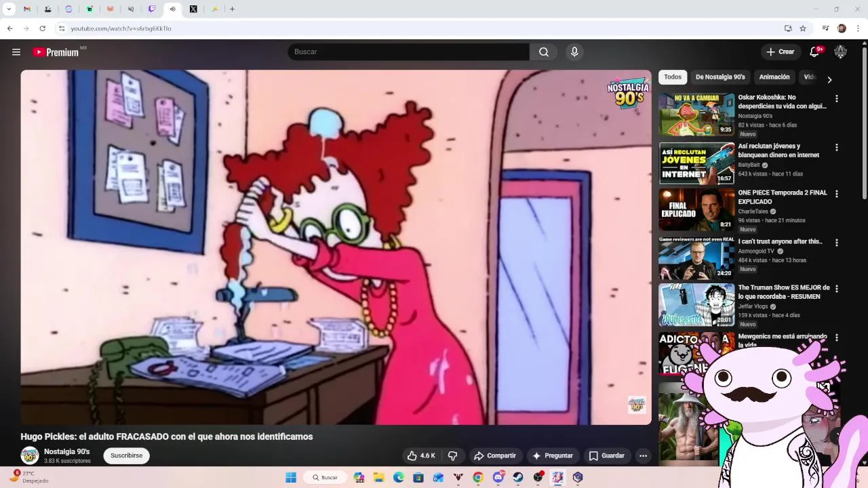Open the YouTube hamburger guide menu

[16, 52]
